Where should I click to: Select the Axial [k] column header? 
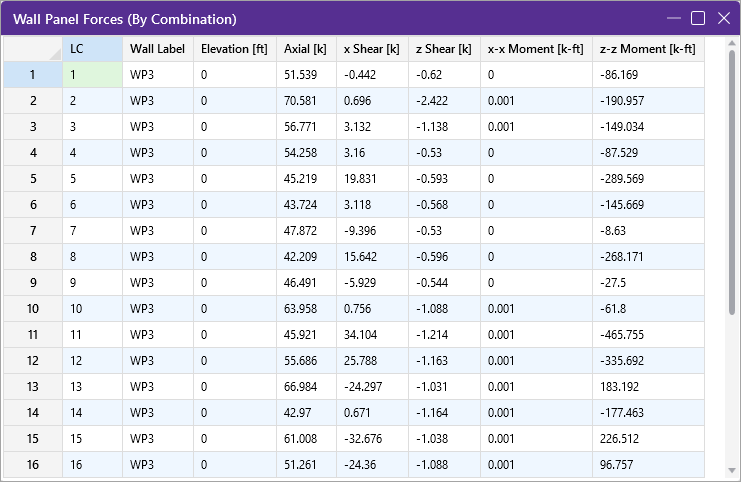(x=305, y=49)
